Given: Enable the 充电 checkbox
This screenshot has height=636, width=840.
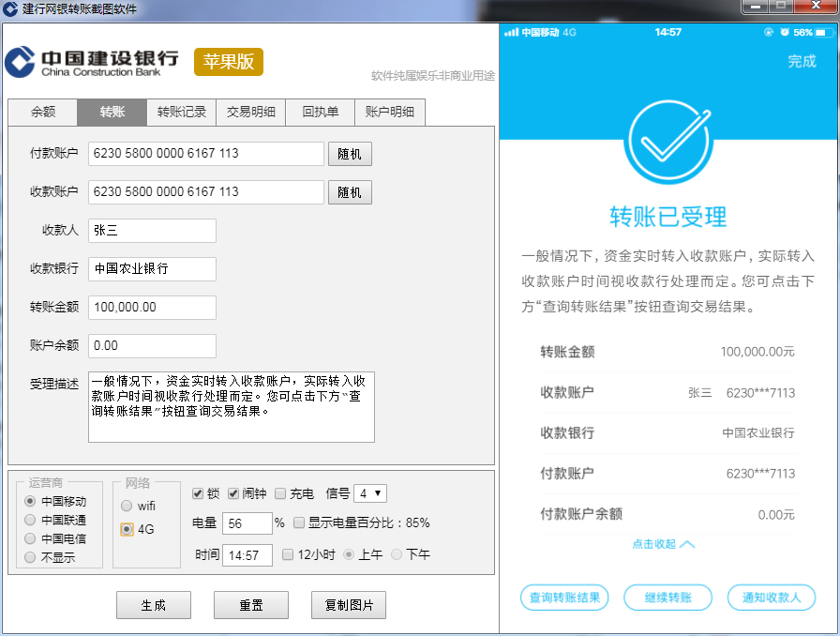Looking at the screenshot, I should [280, 494].
